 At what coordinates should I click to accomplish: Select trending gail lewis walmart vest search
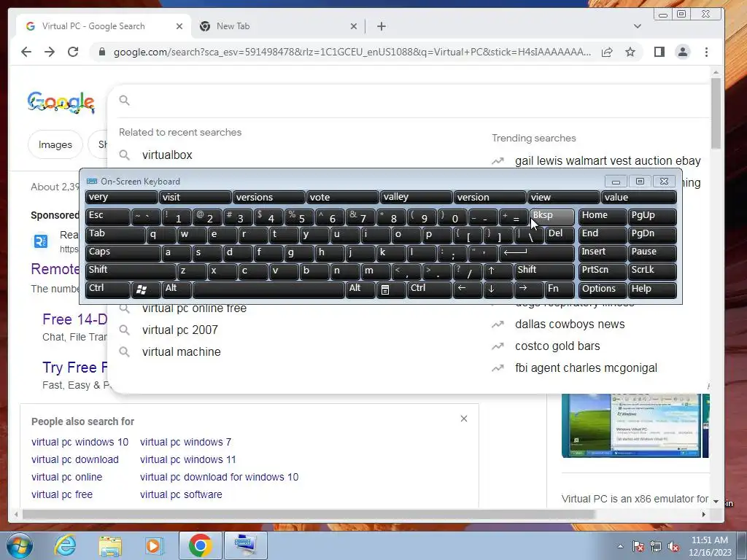608,161
